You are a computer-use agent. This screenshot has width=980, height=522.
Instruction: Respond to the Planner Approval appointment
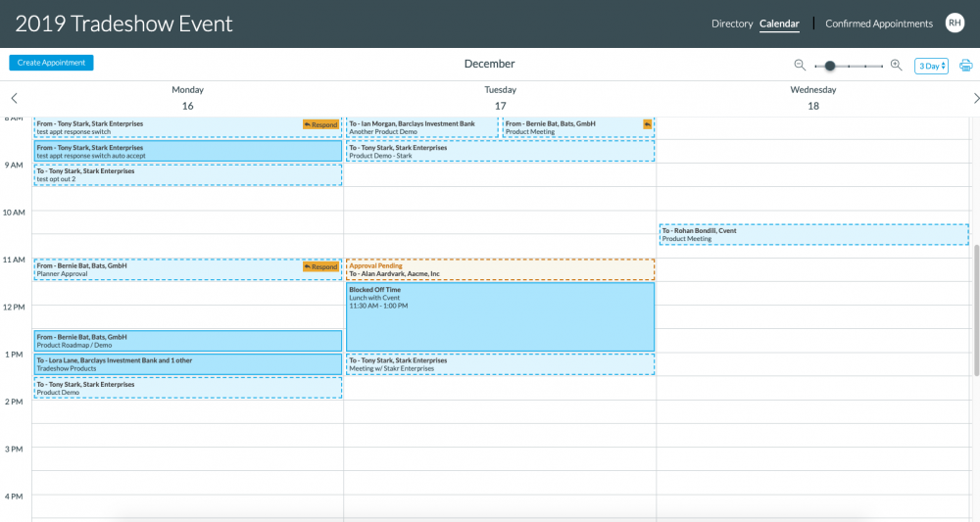[320, 266]
